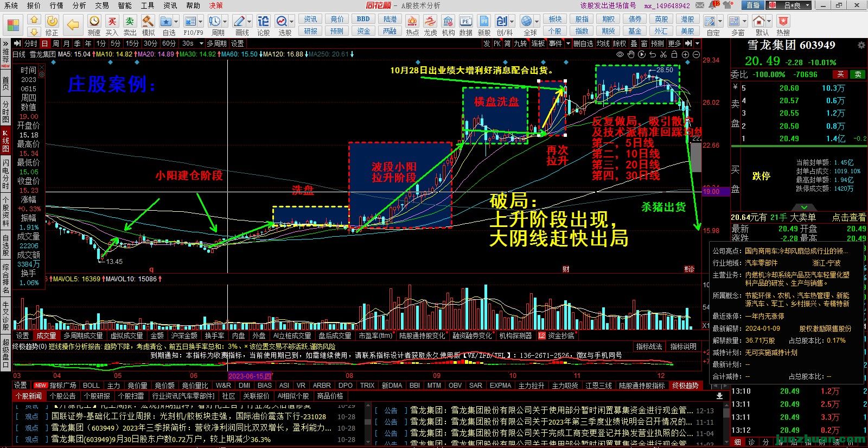Click the 指标说明 button
The height and width of the screenshot is (448, 868).
point(683,346)
